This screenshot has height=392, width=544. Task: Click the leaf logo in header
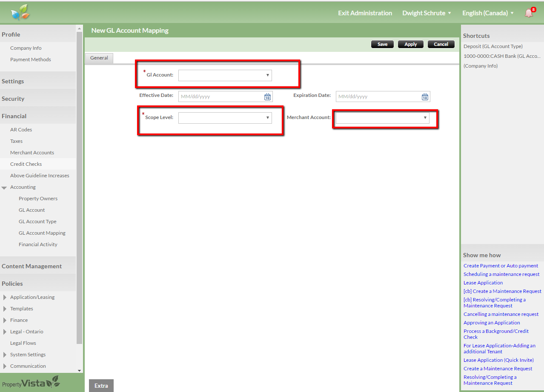pos(20,13)
